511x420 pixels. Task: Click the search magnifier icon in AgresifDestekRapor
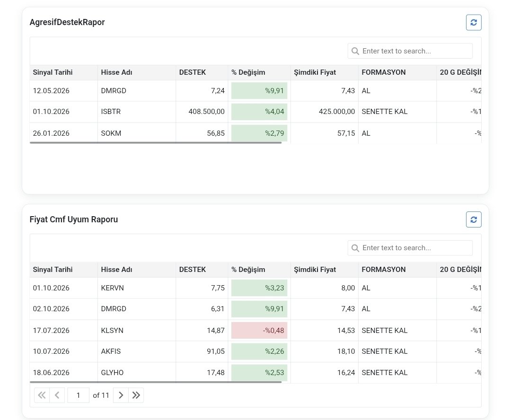(355, 51)
